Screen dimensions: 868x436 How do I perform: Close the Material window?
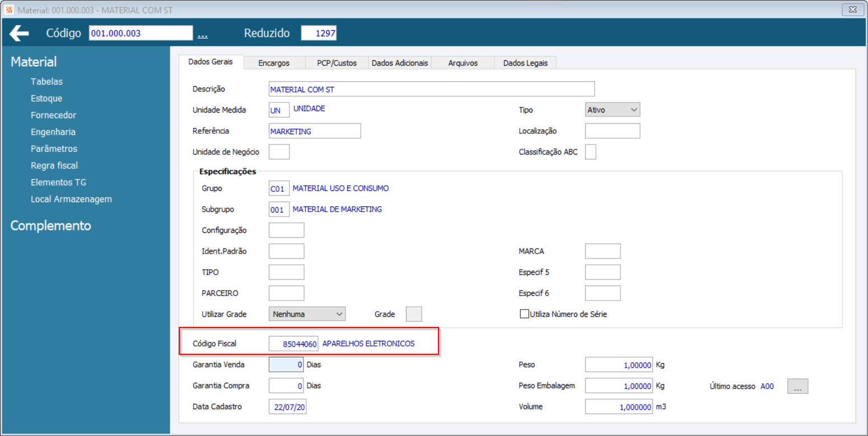point(852,10)
